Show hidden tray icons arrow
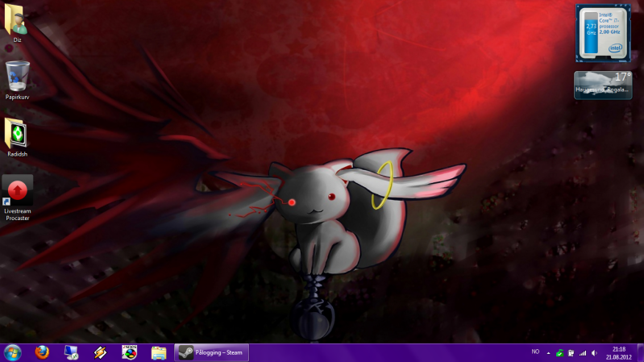Image resolution: width=644 pixels, height=362 pixels. [548, 353]
